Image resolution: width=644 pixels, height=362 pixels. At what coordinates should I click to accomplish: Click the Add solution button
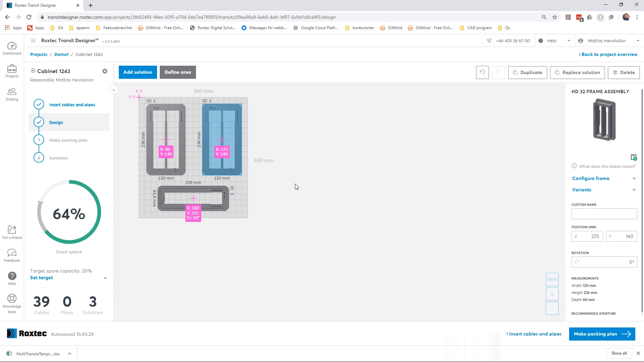tap(138, 72)
